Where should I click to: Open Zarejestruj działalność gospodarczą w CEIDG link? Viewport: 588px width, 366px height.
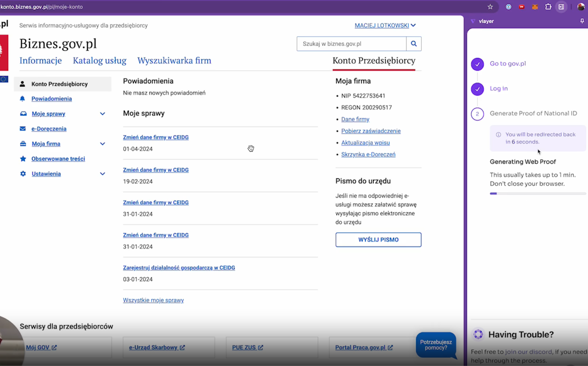[x=179, y=268]
